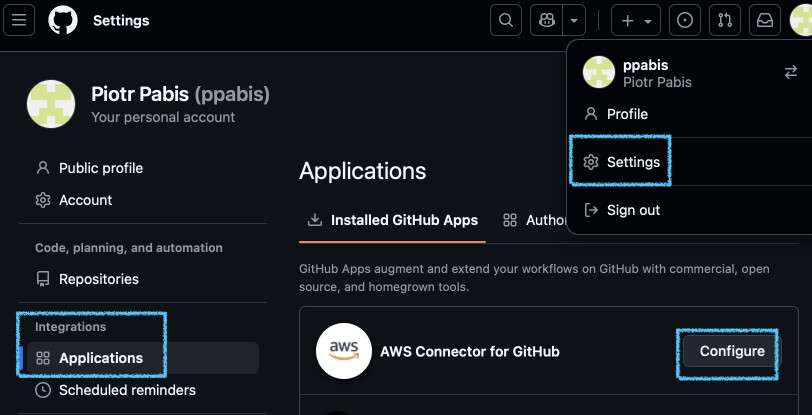This screenshot has width=812, height=415.
Task: Click the switch account arrows icon
Action: click(790, 72)
